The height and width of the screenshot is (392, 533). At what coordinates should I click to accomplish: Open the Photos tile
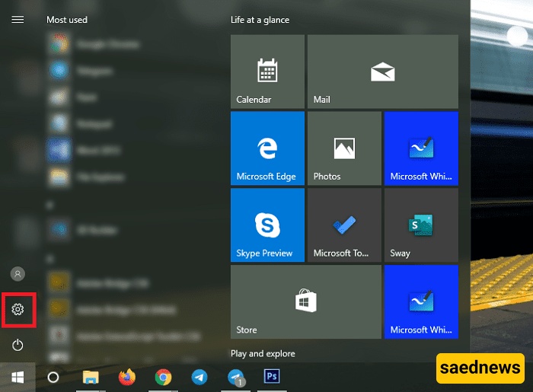click(x=344, y=148)
